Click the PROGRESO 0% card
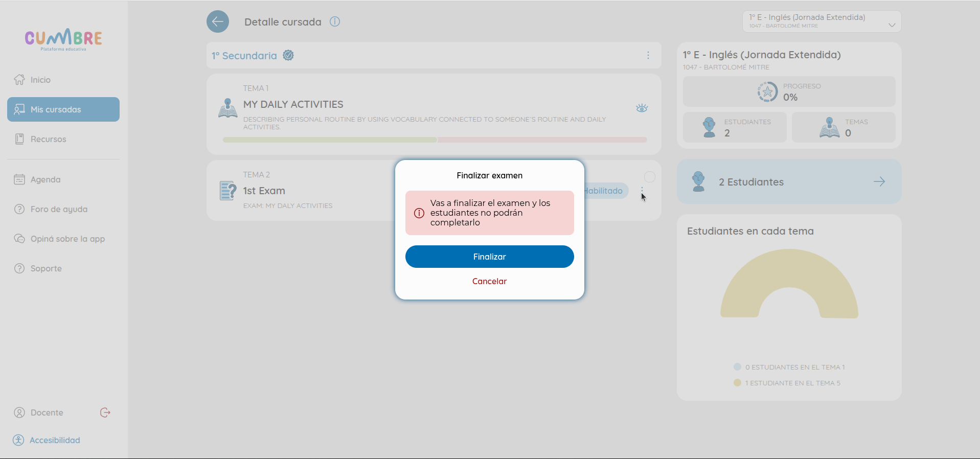Viewport: 980px width, 459px height. pos(789,91)
